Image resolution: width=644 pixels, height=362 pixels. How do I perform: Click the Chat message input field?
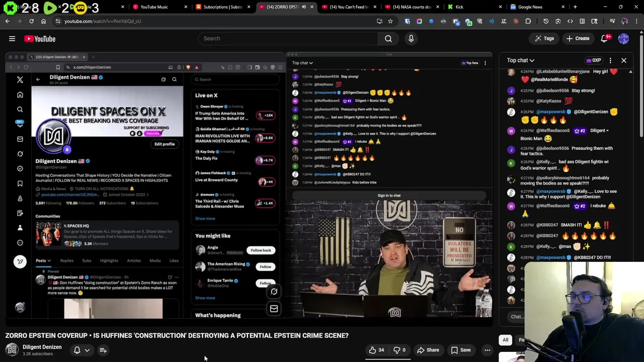(517, 316)
